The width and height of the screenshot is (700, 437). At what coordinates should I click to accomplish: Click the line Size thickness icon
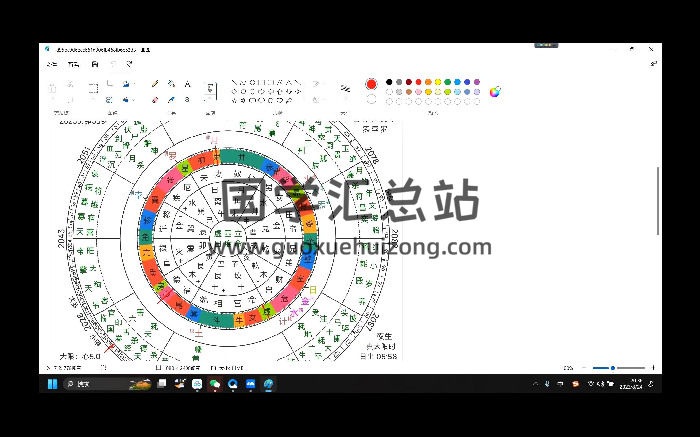click(x=345, y=88)
